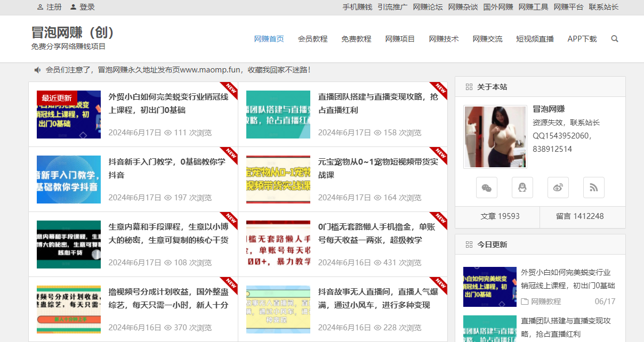Click the search magnifier in the navigation bar

click(x=614, y=38)
